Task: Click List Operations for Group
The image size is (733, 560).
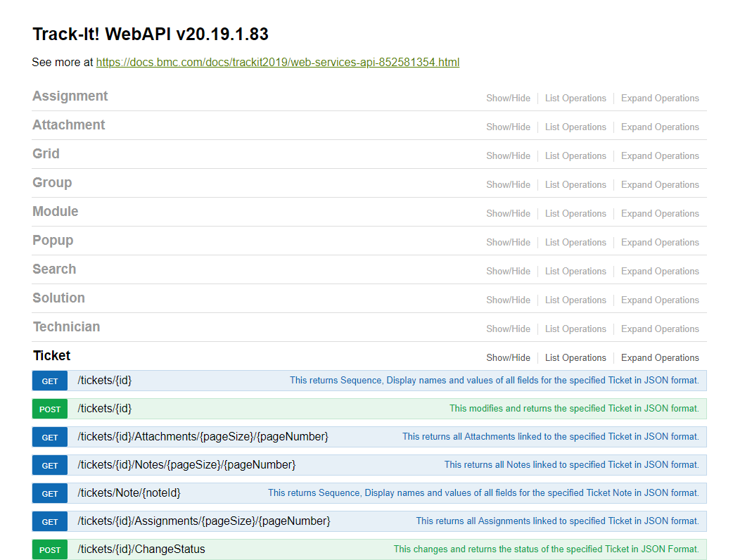Action: (575, 184)
